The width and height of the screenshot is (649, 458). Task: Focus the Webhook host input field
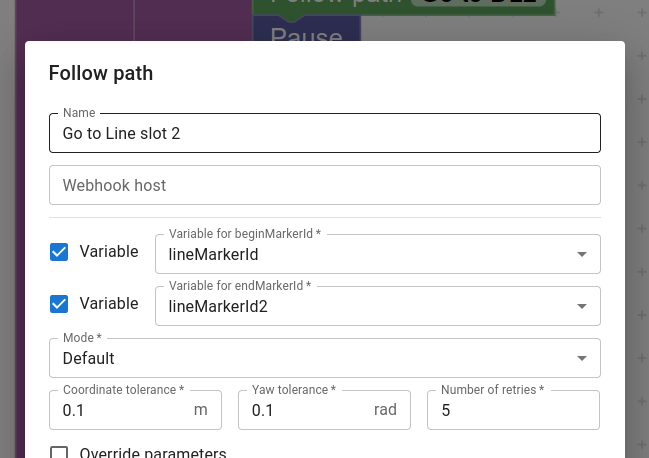(x=324, y=185)
